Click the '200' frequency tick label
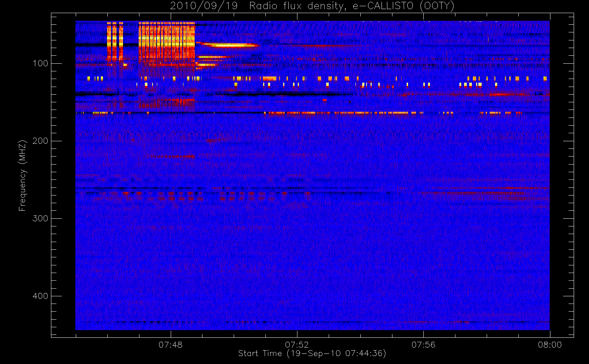This screenshot has width=589, height=364. pyautogui.click(x=40, y=141)
